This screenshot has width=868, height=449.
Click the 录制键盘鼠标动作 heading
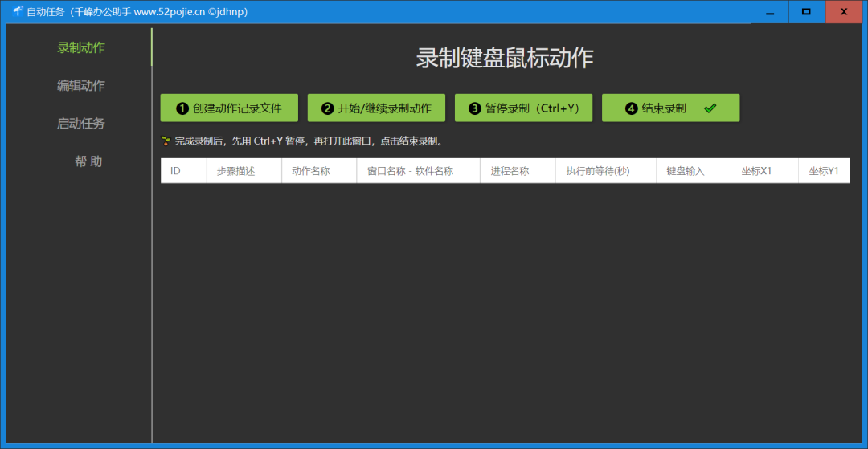(504, 59)
